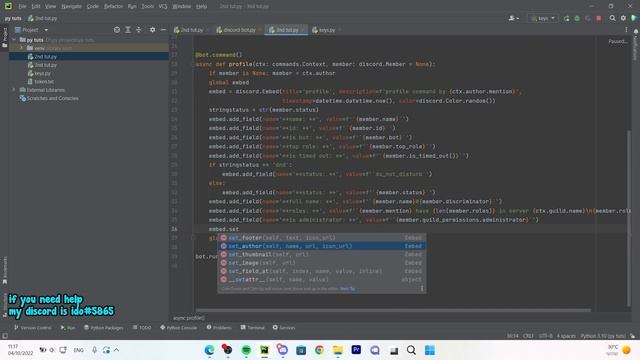Viewport: 640px width, 360px height.
Task: Click the tool windows toggle icon in the status bar corner
Action: [x=5, y=336]
